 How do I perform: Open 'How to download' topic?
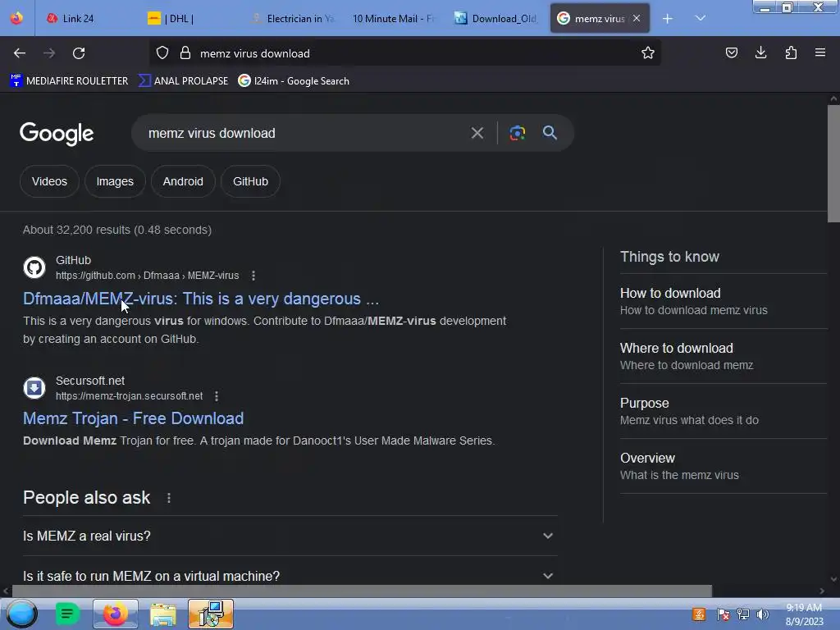(x=723, y=301)
